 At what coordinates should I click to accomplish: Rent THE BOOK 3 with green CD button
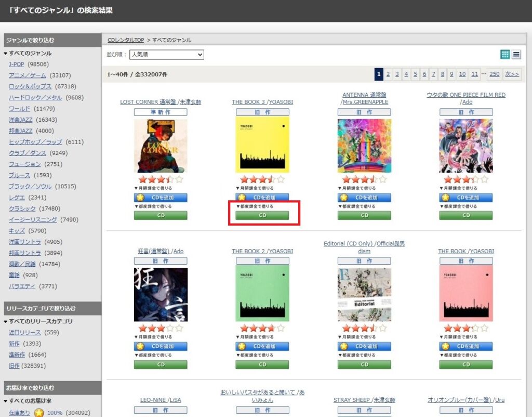tap(262, 215)
